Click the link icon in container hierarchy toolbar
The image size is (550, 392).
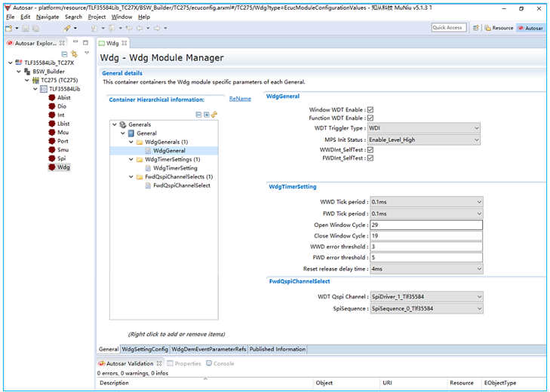(214, 115)
